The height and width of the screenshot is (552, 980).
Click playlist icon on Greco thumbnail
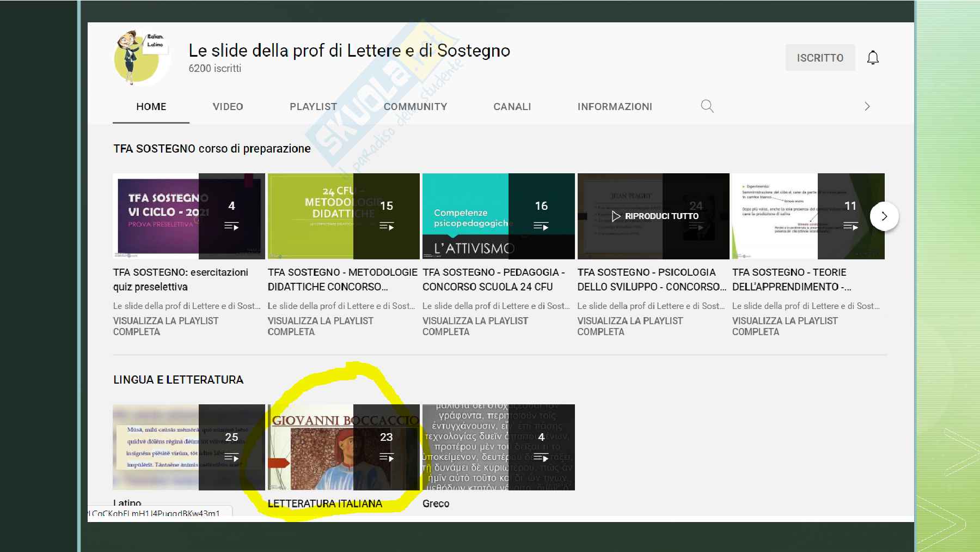(541, 457)
